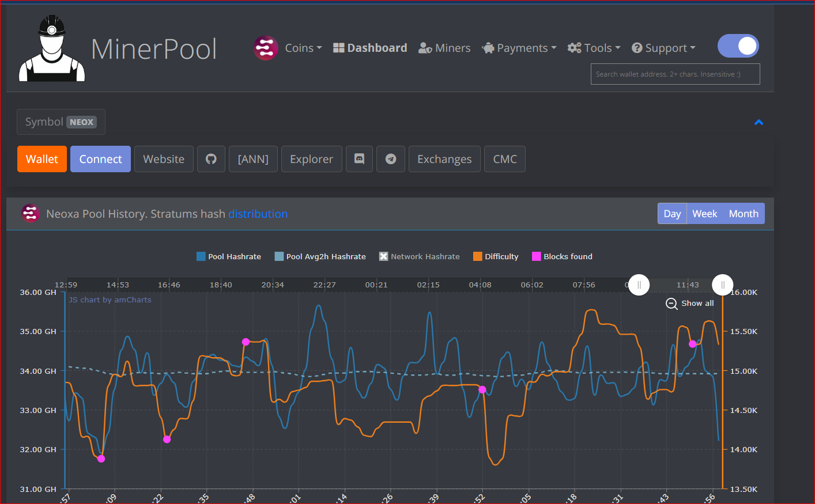This screenshot has width=815, height=504.
Task: Open the [ANN] announcement button
Action: coord(253,159)
